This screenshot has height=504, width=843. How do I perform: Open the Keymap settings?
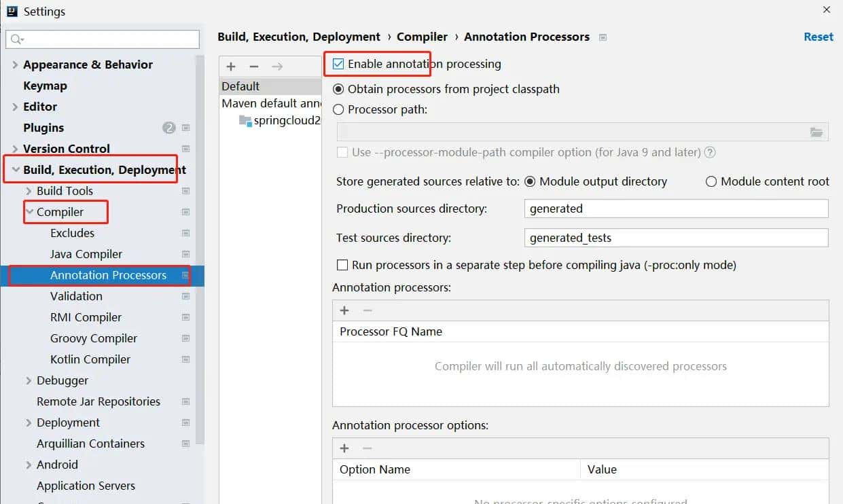45,86
